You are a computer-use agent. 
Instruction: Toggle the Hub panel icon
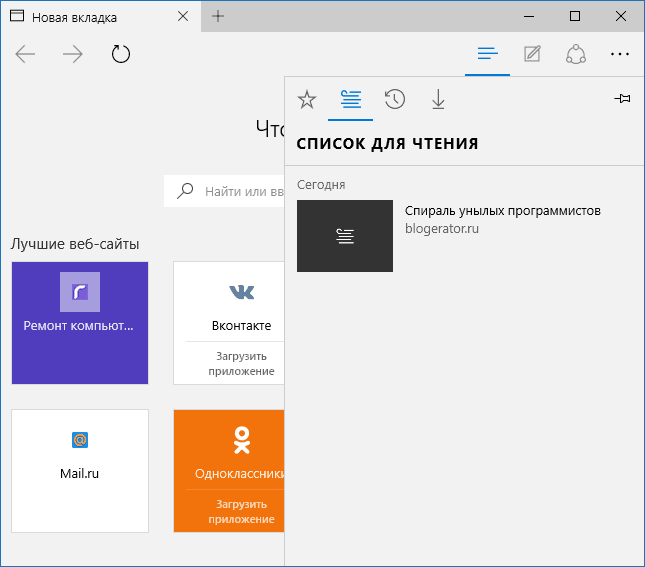487,54
